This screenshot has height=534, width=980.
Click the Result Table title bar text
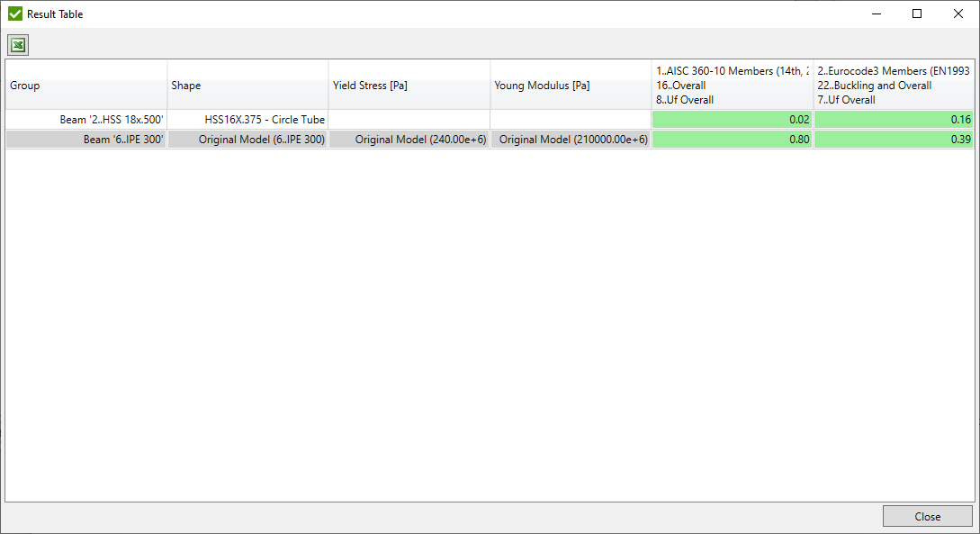click(56, 14)
